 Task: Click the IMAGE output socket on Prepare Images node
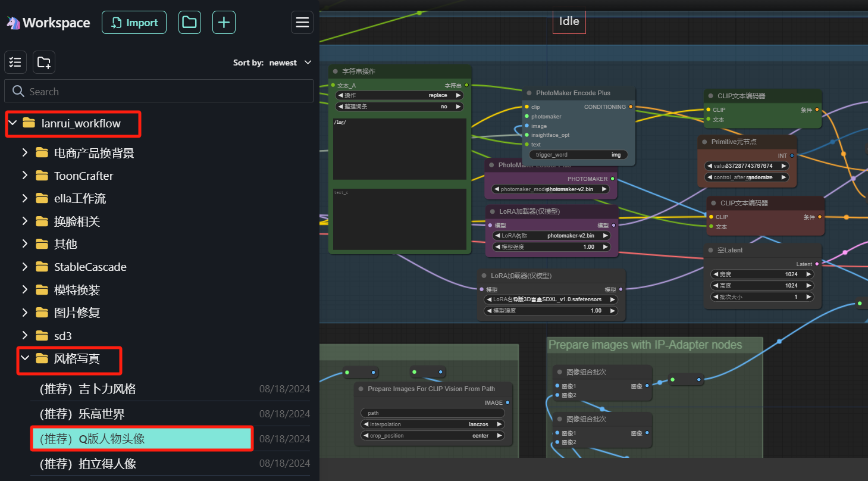[507, 403]
